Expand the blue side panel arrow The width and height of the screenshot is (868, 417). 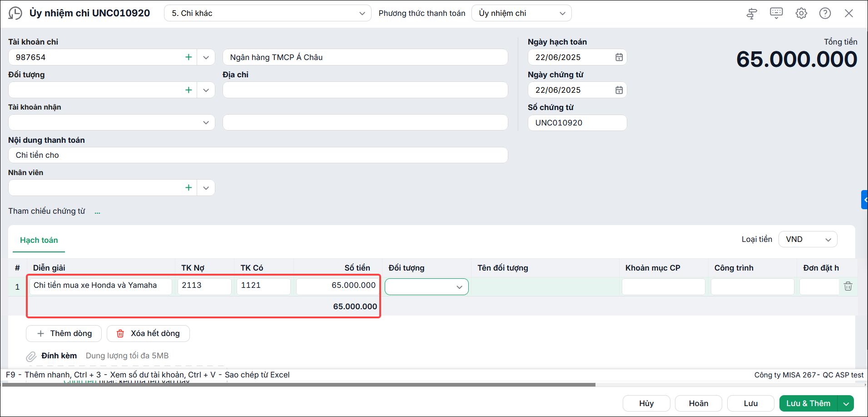pyautogui.click(x=865, y=200)
